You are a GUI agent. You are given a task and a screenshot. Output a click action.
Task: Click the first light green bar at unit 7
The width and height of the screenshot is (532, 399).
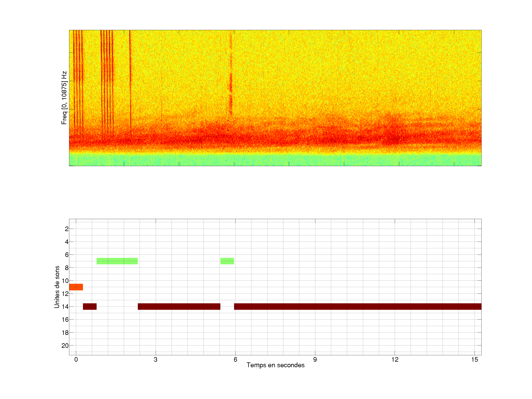(117, 261)
